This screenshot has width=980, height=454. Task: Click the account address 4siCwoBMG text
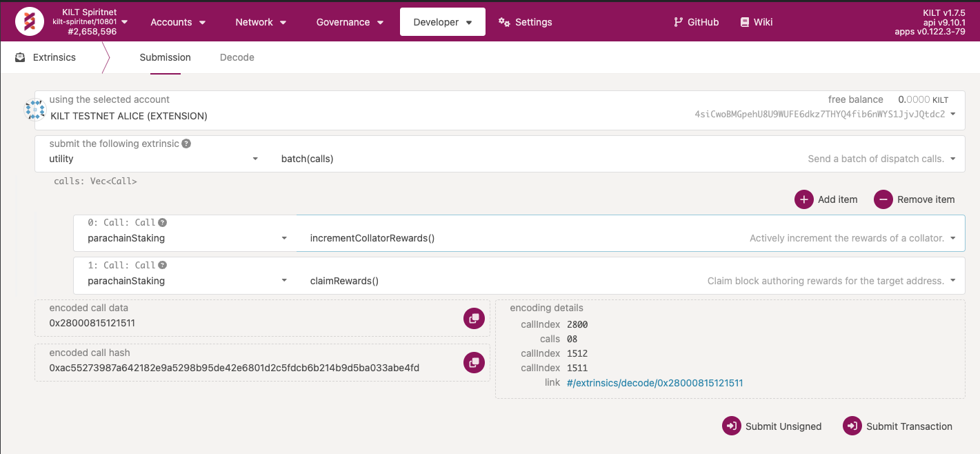(820, 115)
